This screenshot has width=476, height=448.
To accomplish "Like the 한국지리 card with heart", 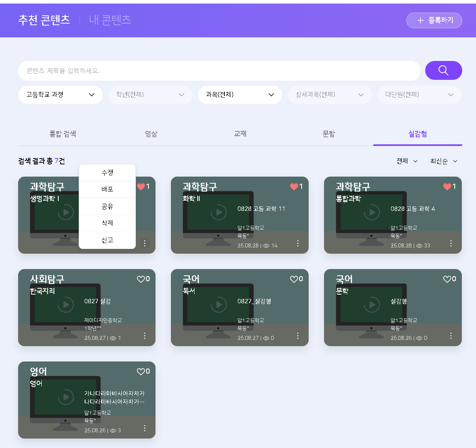I will pos(141,279).
